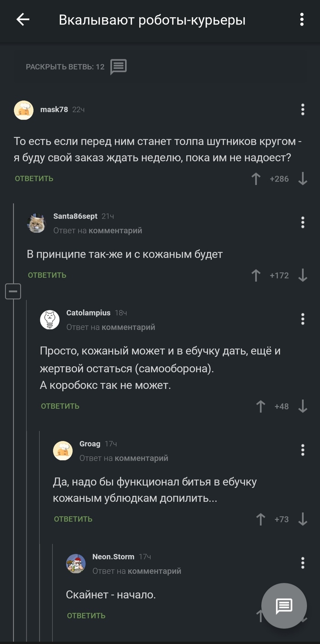This screenshot has width=320, height=644.
Task: Upvote Catolampius's comment
Action: pyautogui.click(x=260, y=405)
